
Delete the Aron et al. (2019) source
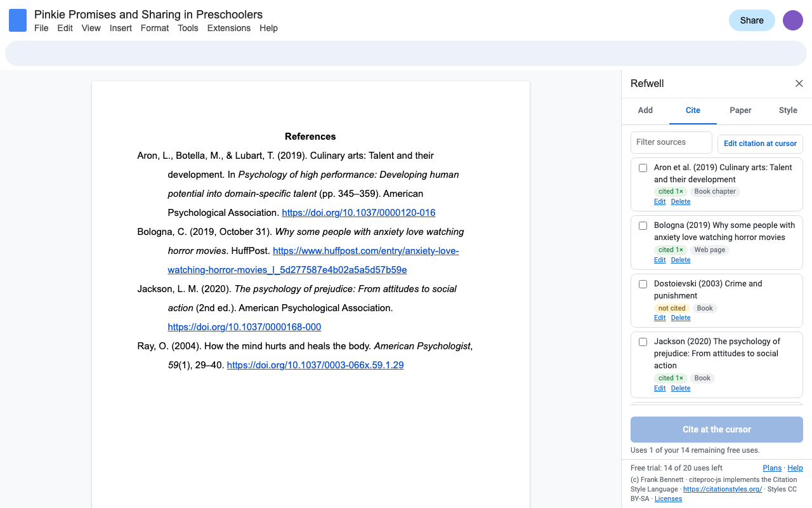(x=681, y=202)
